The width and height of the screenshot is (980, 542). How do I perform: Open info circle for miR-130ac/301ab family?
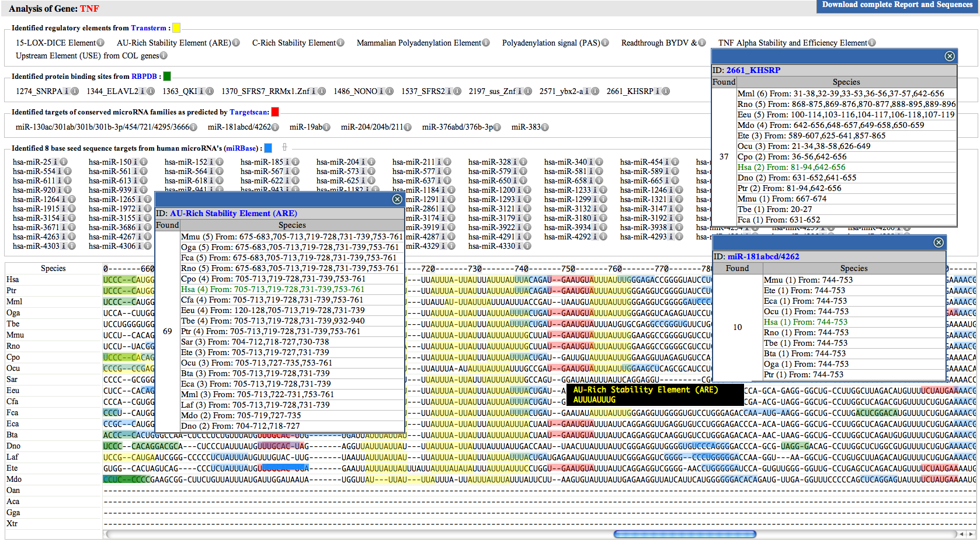[193, 127]
